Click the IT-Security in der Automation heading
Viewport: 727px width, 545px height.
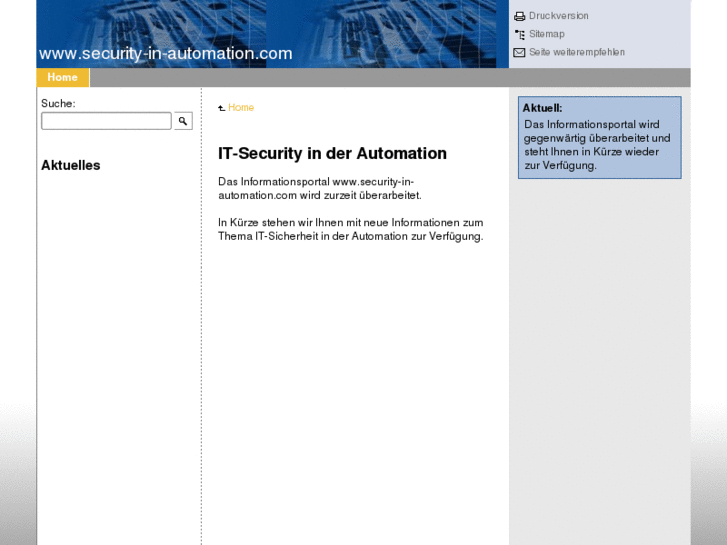pos(332,153)
